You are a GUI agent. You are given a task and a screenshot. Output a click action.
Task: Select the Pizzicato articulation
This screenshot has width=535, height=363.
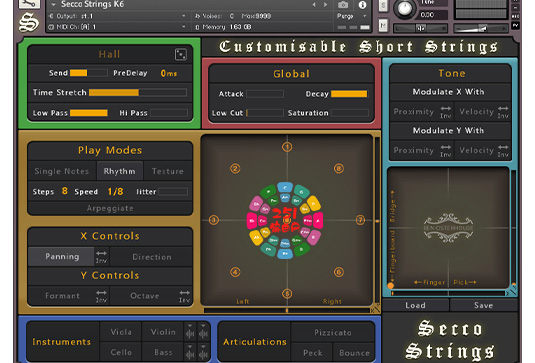coord(333,333)
